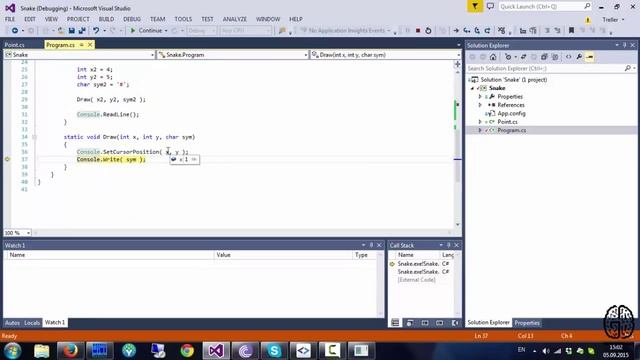Image resolution: width=640 pixels, height=360 pixels.
Task: Click the editor vertical scrollbar down arrow
Action: coord(458,224)
